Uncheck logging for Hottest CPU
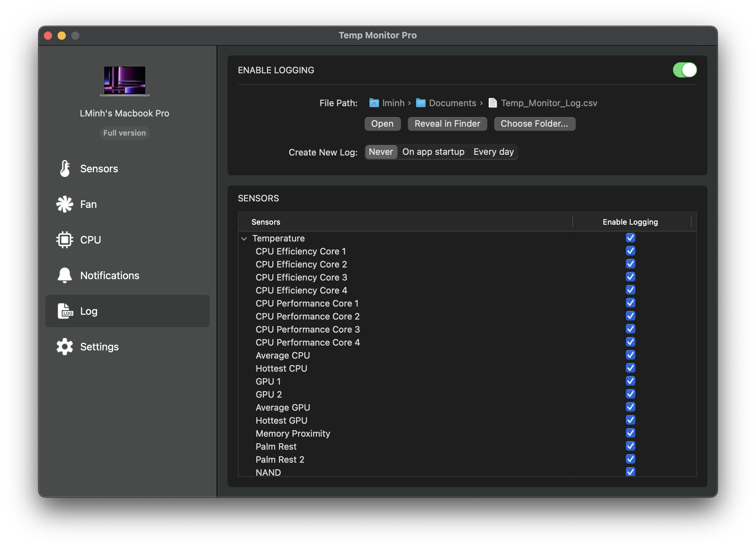This screenshot has width=756, height=548. (x=630, y=368)
